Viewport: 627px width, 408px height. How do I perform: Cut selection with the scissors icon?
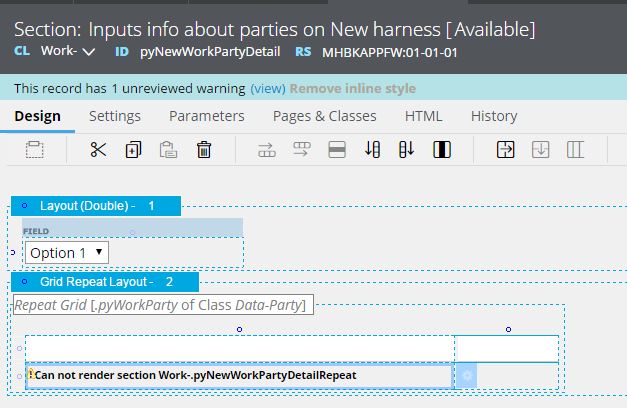pyautogui.click(x=98, y=150)
